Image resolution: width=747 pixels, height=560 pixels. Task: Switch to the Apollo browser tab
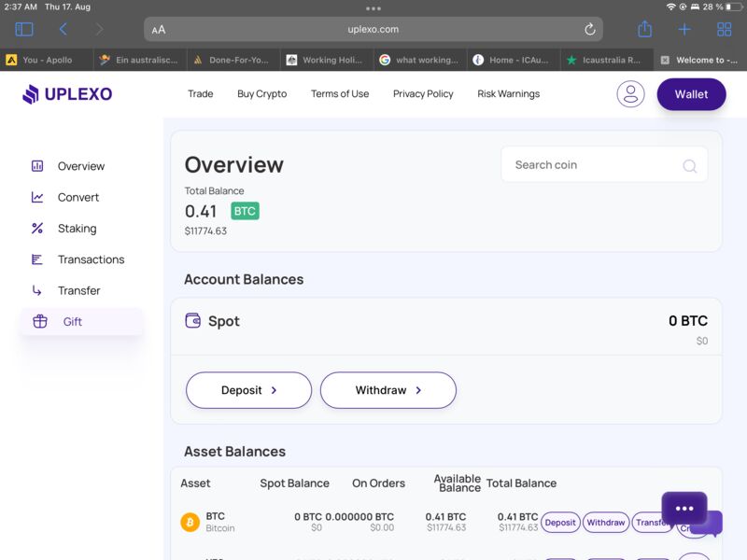coord(47,60)
